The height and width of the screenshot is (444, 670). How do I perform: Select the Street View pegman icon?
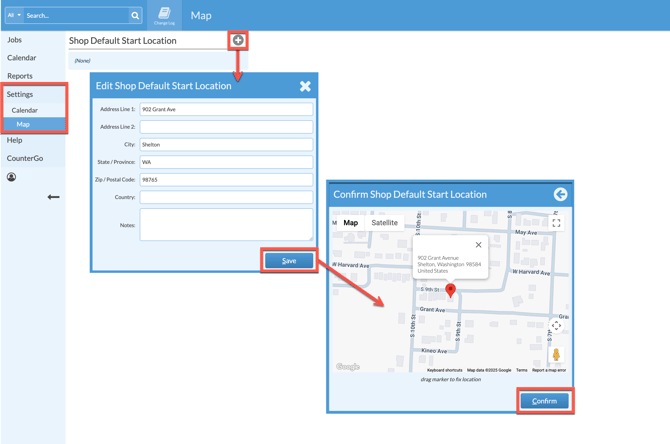(x=556, y=354)
